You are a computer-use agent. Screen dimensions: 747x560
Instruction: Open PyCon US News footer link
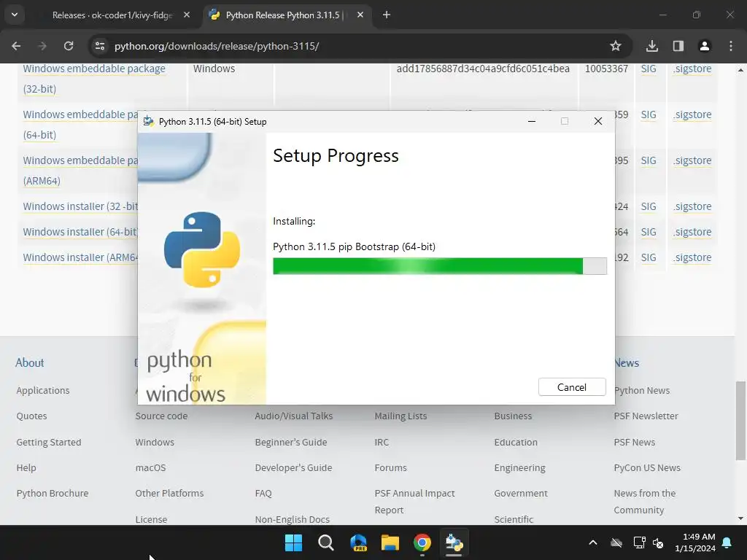(647, 468)
